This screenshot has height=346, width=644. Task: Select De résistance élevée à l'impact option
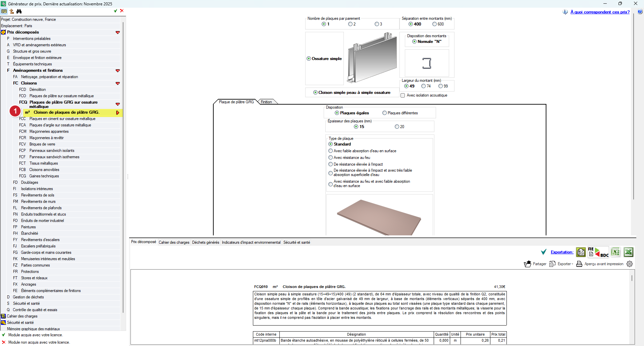pos(331,164)
